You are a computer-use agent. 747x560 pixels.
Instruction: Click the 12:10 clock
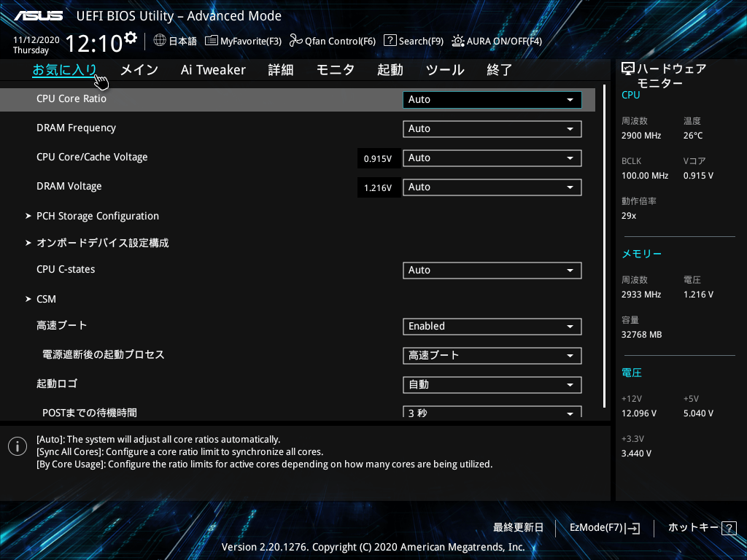(x=94, y=43)
